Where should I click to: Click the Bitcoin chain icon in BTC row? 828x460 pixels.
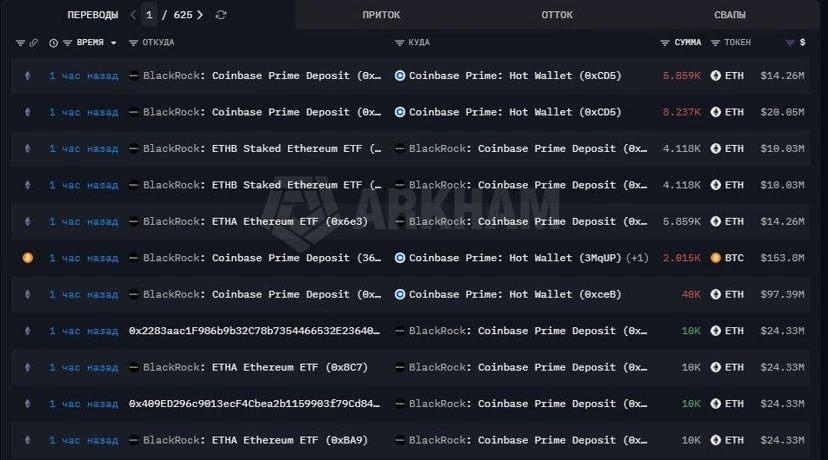(28, 258)
